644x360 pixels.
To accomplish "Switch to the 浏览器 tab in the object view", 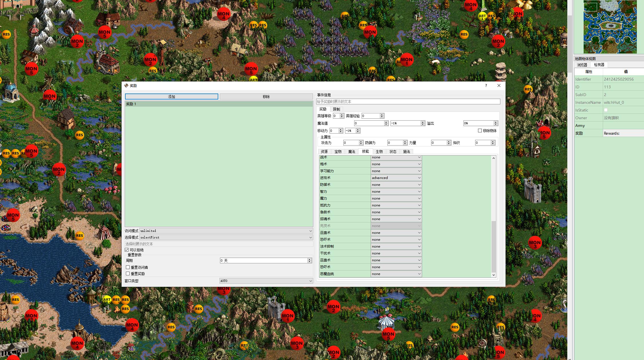I will tap(582, 65).
